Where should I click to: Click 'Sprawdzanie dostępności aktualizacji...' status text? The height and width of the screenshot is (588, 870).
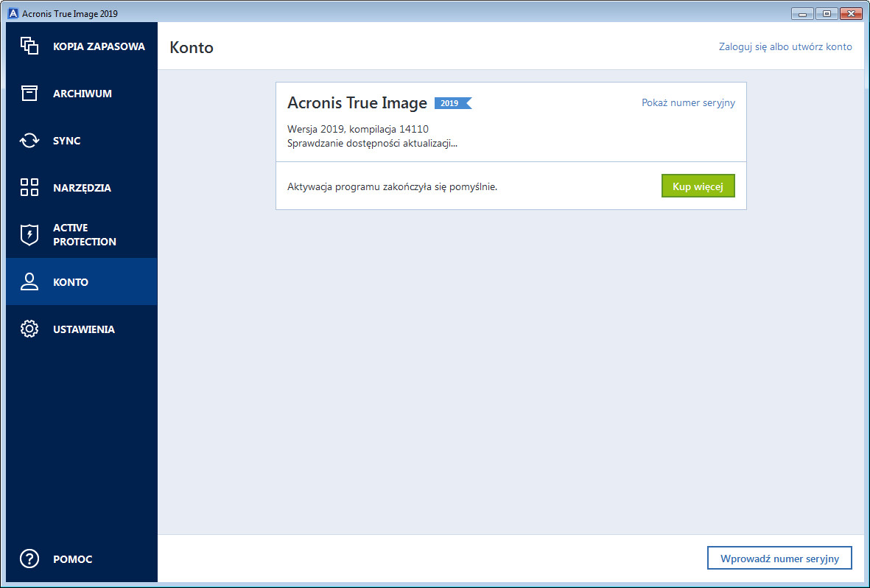coord(372,143)
